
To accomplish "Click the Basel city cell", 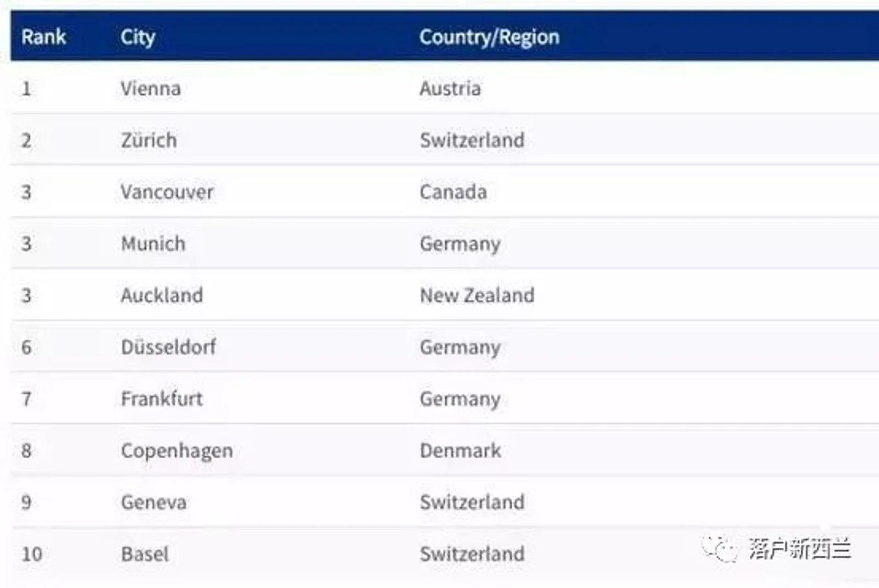I will (x=145, y=553).
